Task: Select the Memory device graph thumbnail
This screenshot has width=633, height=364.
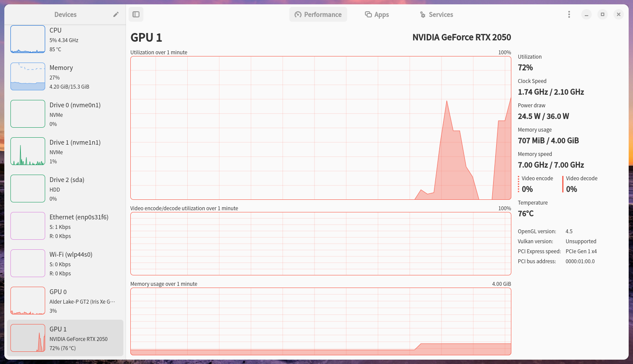Action: (28, 76)
